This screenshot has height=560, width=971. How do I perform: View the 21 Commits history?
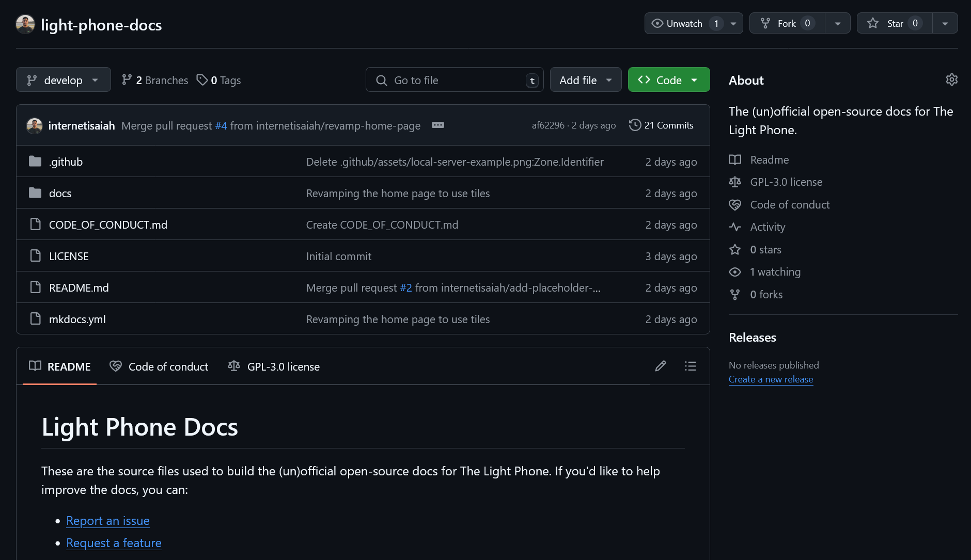coord(661,125)
